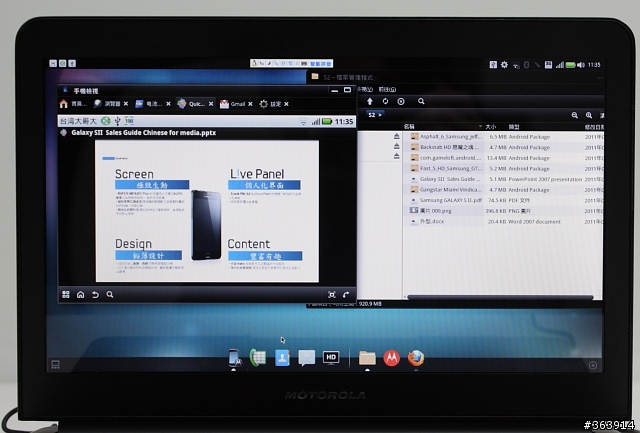Screen dimensions: 640x433
Task: Open the Mobile View phone icon in dock
Action: coord(235,358)
